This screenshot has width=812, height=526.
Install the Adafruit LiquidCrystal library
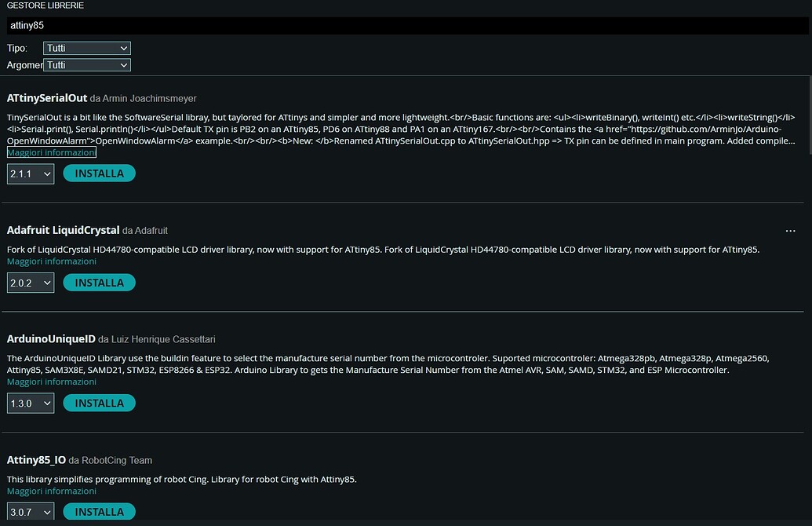[x=99, y=283]
